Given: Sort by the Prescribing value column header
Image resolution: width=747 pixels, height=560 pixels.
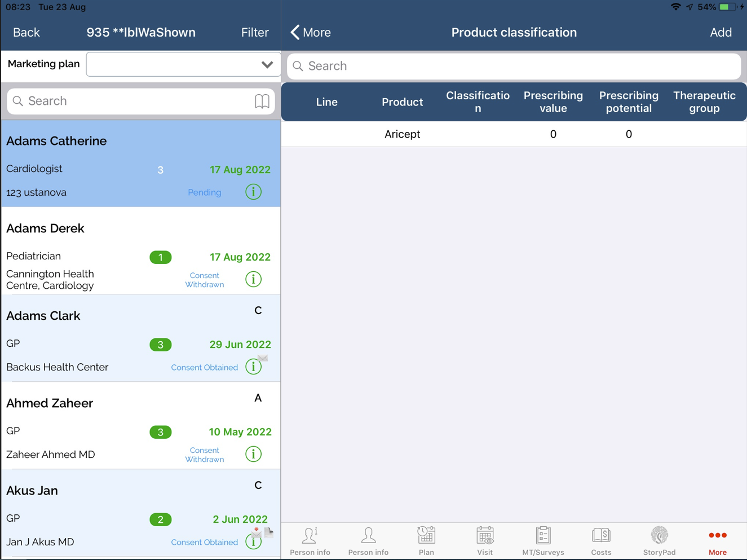Looking at the screenshot, I should point(553,102).
